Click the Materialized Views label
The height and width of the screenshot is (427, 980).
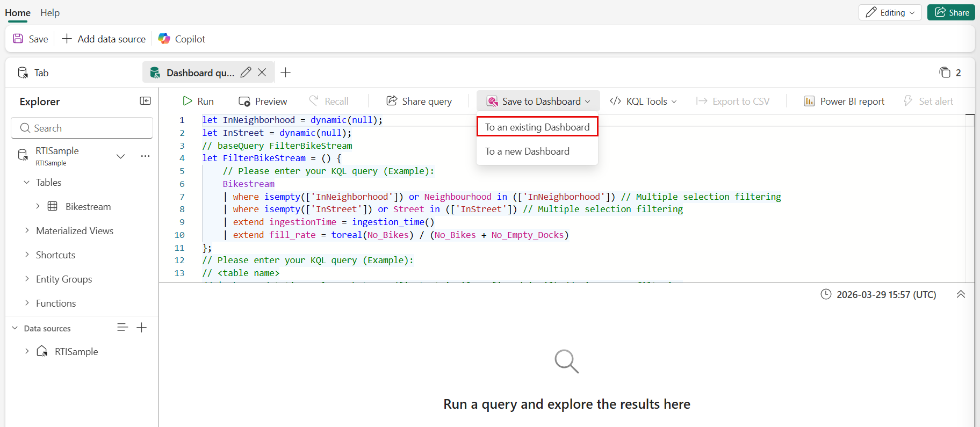click(75, 231)
